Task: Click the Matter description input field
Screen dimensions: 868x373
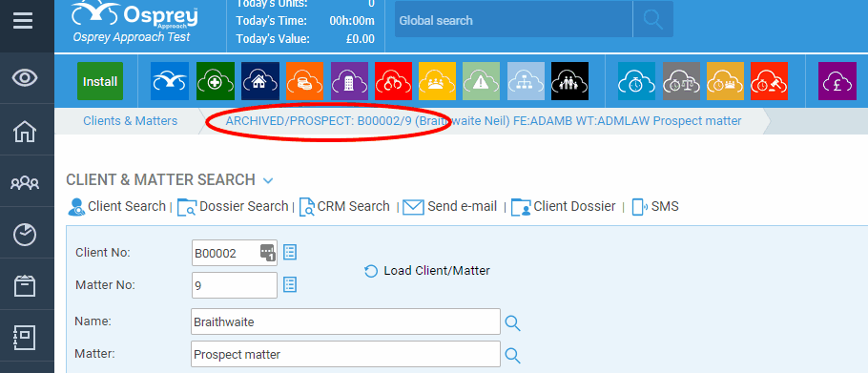Action: point(345,354)
